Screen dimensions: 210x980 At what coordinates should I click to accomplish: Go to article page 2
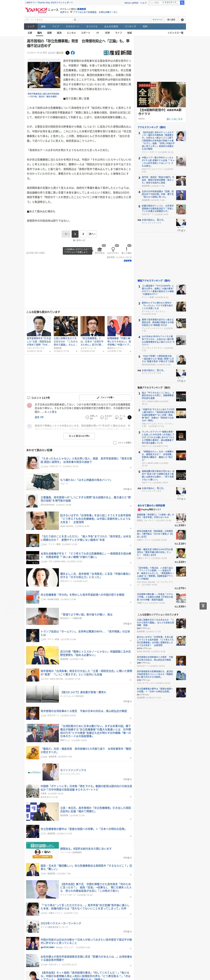pyautogui.click(x=83, y=234)
